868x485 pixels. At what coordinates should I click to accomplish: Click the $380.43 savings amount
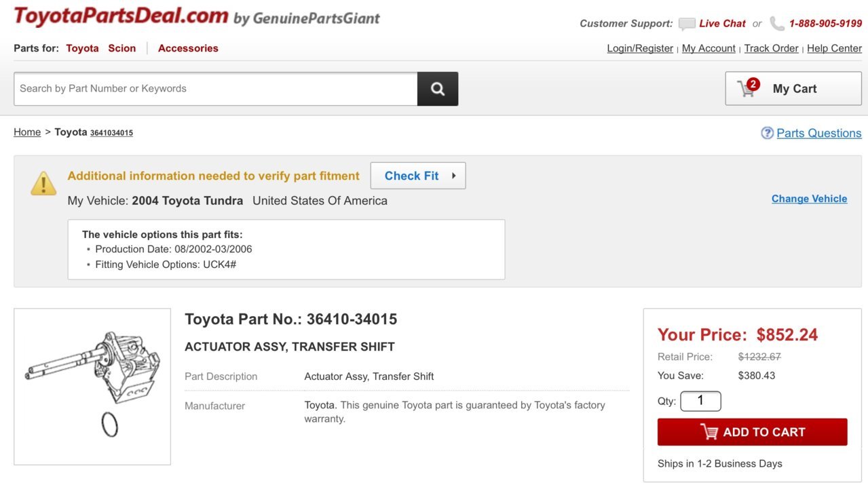(x=757, y=376)
